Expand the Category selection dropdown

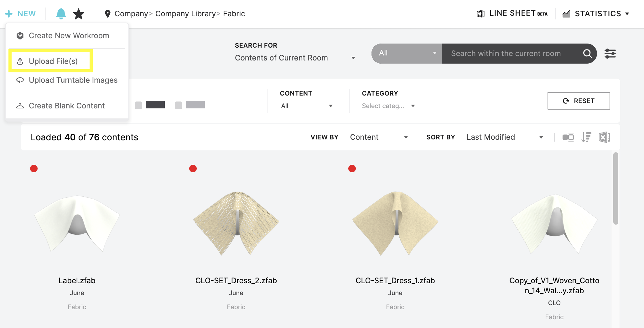tap(388, 106)
